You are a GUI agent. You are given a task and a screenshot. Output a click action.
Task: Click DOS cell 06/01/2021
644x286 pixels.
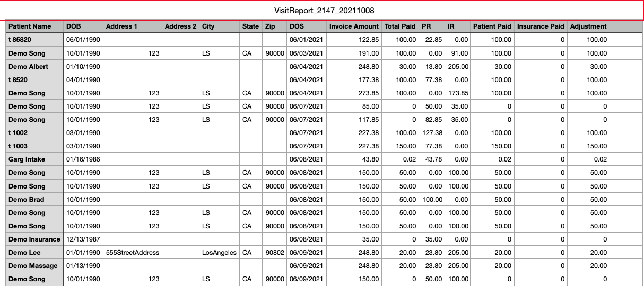[307, 40]
